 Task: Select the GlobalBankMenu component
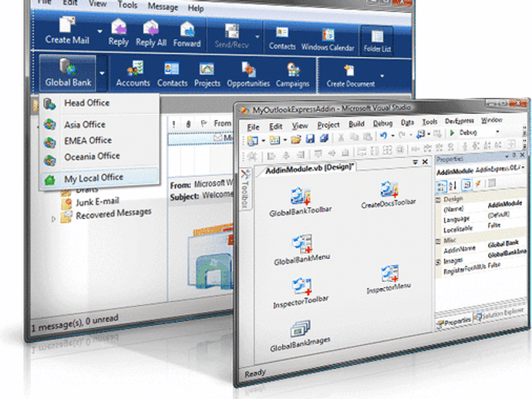click(302, 250)
